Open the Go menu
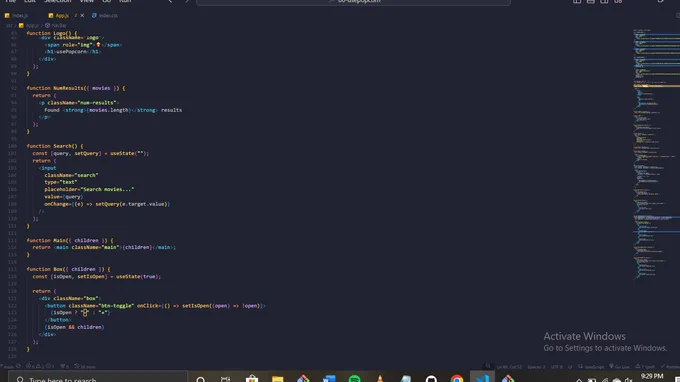 coord(106,1)
